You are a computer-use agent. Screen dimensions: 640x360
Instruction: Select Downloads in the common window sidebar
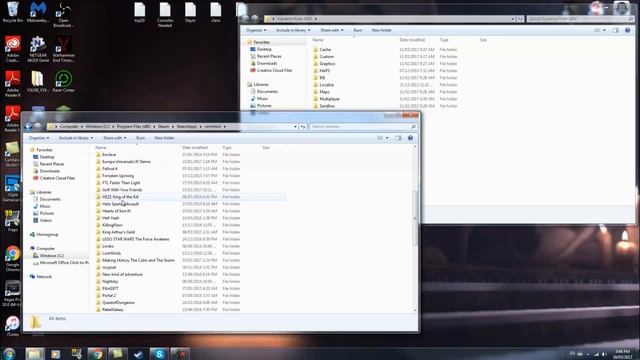pos(50,171)
